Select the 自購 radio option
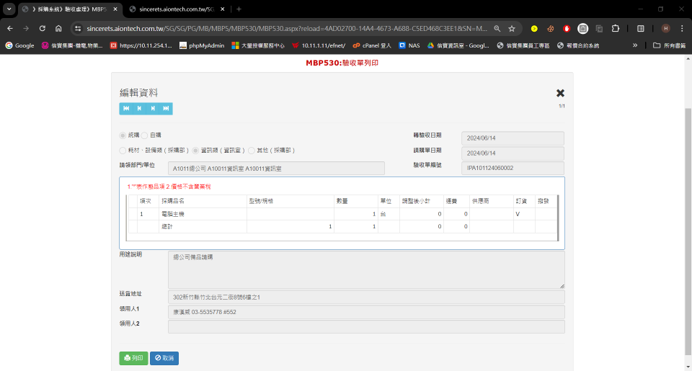Image resolution: width=692 pixels, height=371 pixels. pyautogui.click(x=144, y=135)
